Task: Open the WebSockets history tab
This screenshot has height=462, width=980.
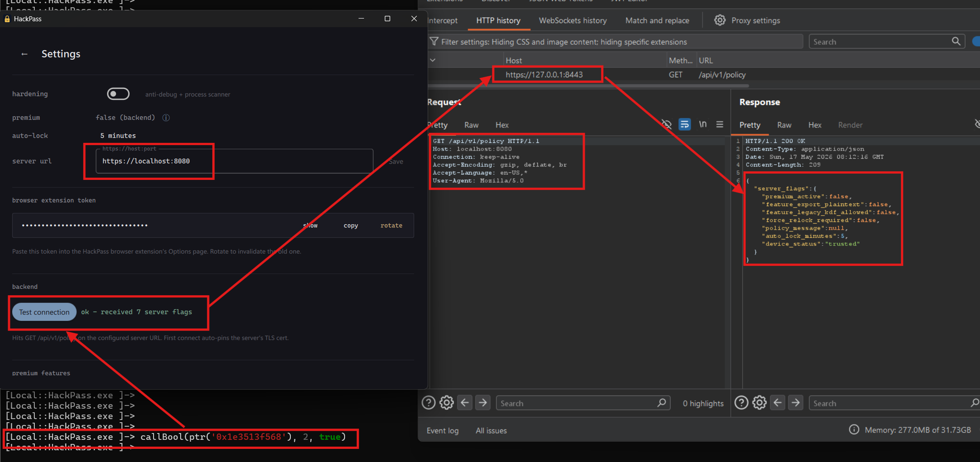Action: click(573, 20)
